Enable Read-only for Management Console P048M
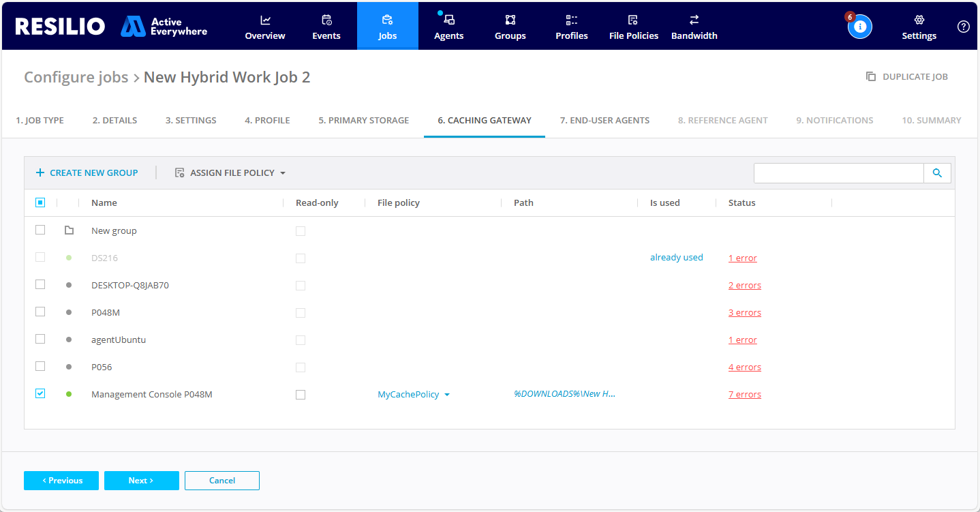The width and height of the screenshot is (980, 512). (x=301, y=395)
